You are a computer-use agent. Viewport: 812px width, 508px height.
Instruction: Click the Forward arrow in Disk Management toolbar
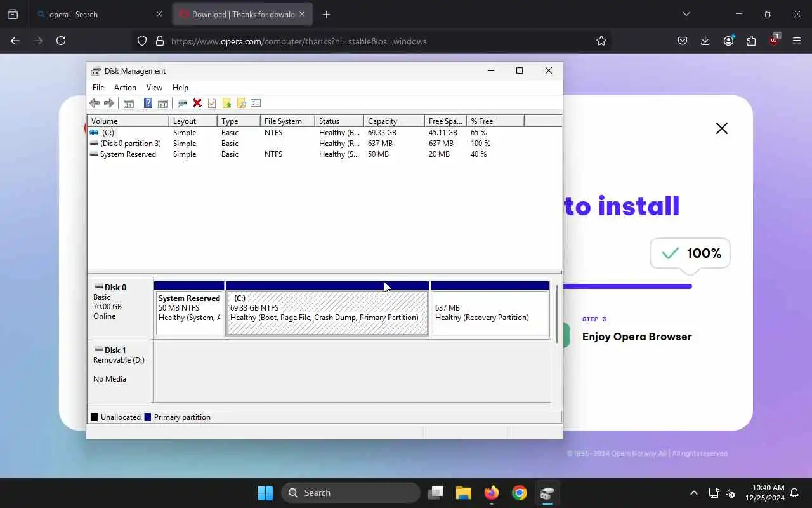[109, 103]
